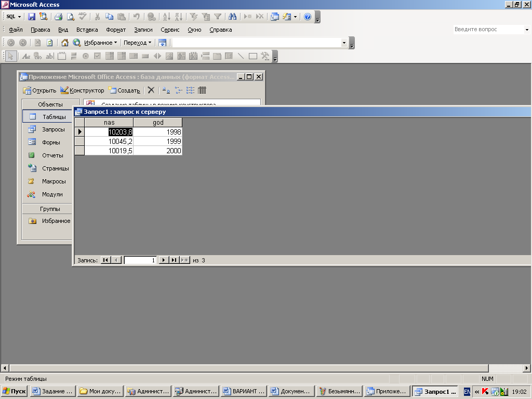Image resolution: width=532 pixels, height=399 pixels.
Task: Open the Переход dropdown menu
Action: click(x=137, y=43)
